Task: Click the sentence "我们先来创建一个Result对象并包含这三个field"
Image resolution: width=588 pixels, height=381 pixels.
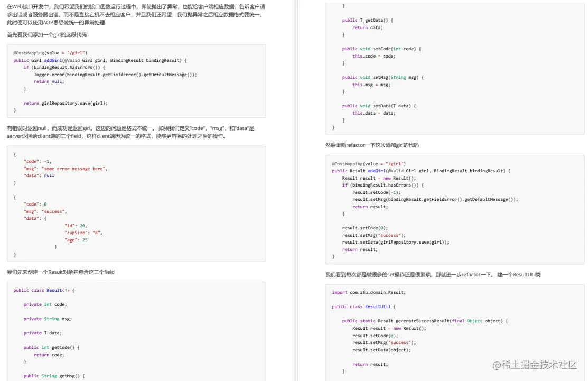Action: pyautogui.click(x=61, y=272)
